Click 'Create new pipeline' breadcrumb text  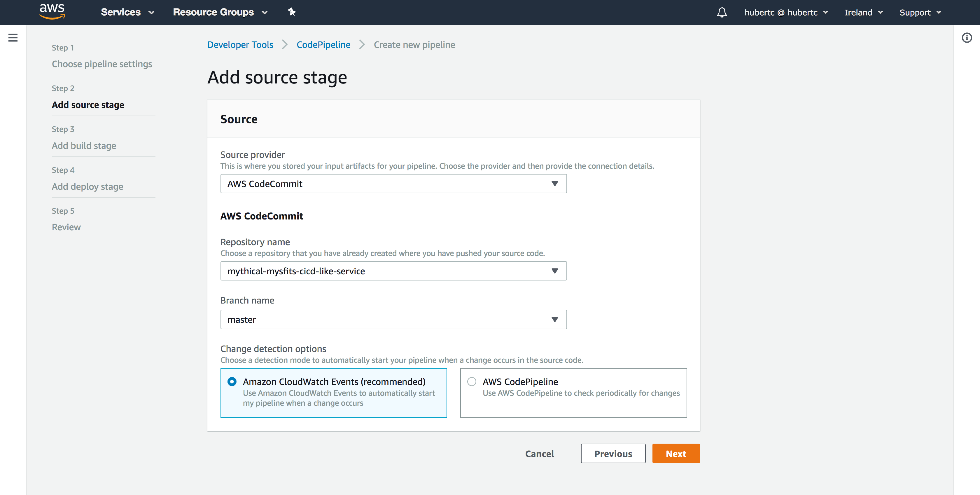click(414, 45)
